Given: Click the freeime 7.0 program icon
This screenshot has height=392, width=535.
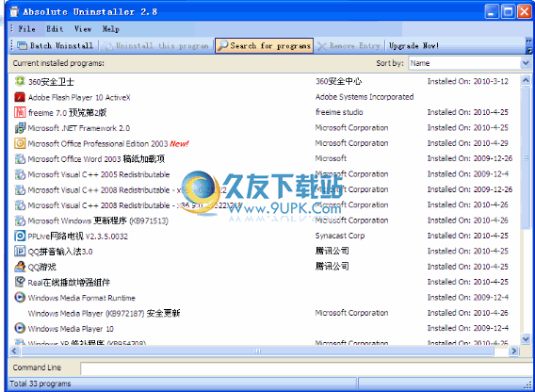Looking at the screenshot, I should (20, 112).
